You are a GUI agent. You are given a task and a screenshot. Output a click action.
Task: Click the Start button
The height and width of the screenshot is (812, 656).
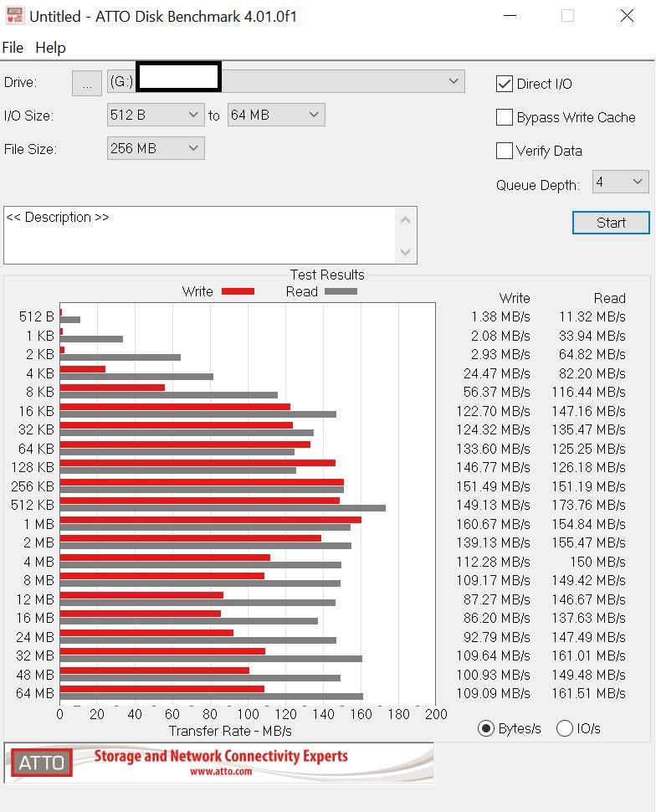(x=611, y=223)
